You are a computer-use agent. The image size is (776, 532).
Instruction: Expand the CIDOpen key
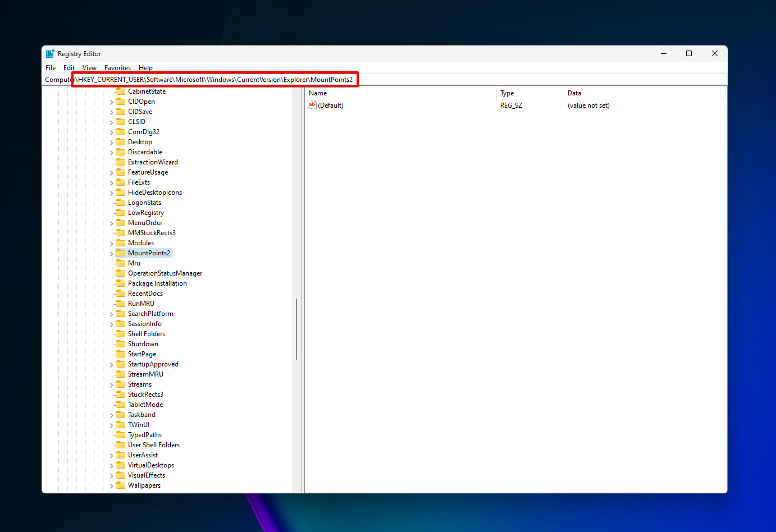coord(111,102)
